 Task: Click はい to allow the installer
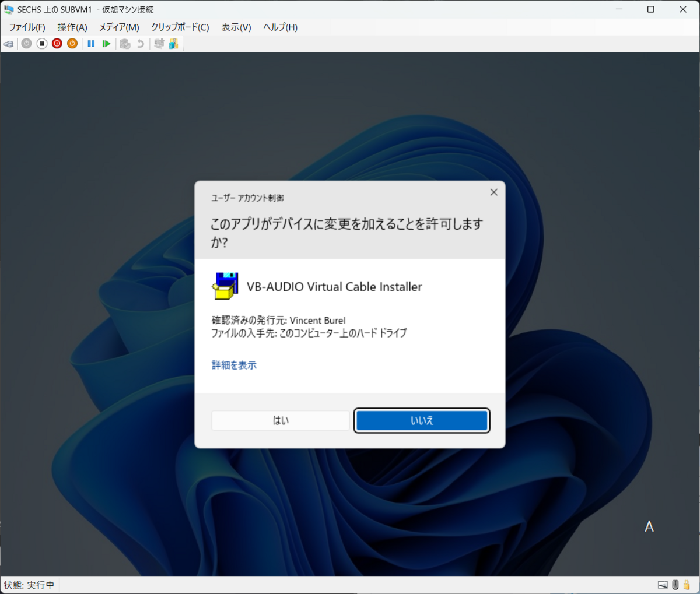[281, 420]
